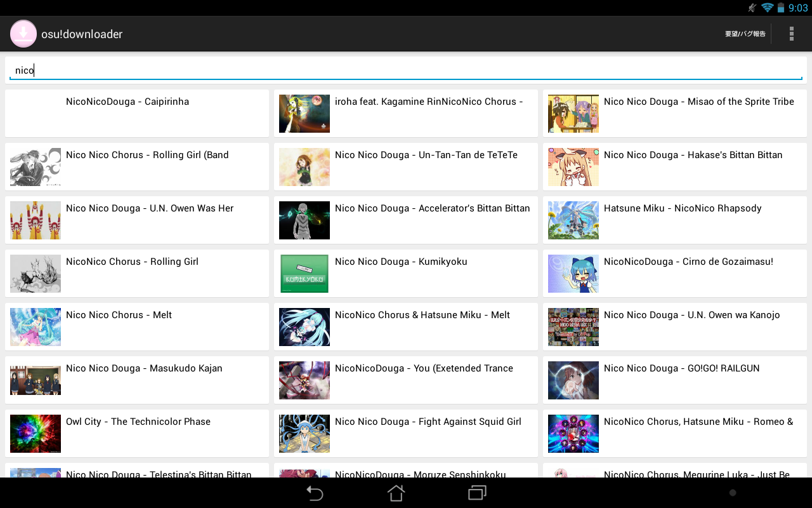Open Nico Nico Chorus - Melt thumbnail
This screenshot has height=508, width=812.
coord(36,327)
